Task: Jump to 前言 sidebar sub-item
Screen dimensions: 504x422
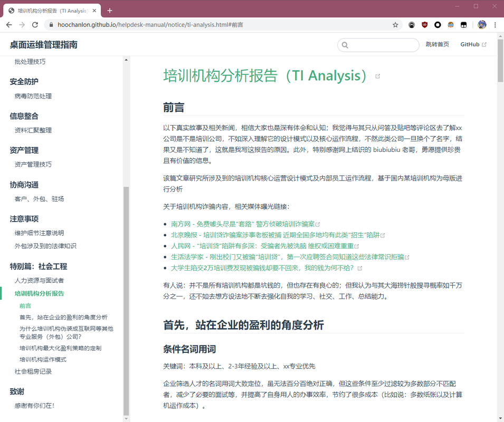Action: (25, 306)
